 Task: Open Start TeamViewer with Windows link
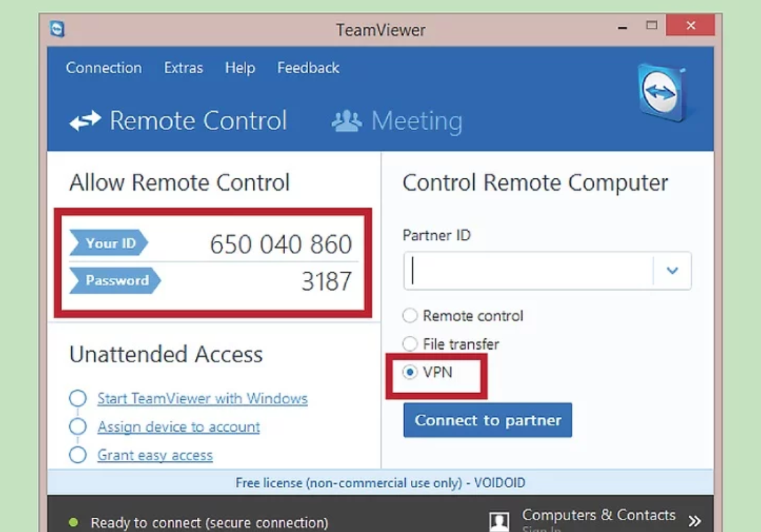tap(202, 398)
